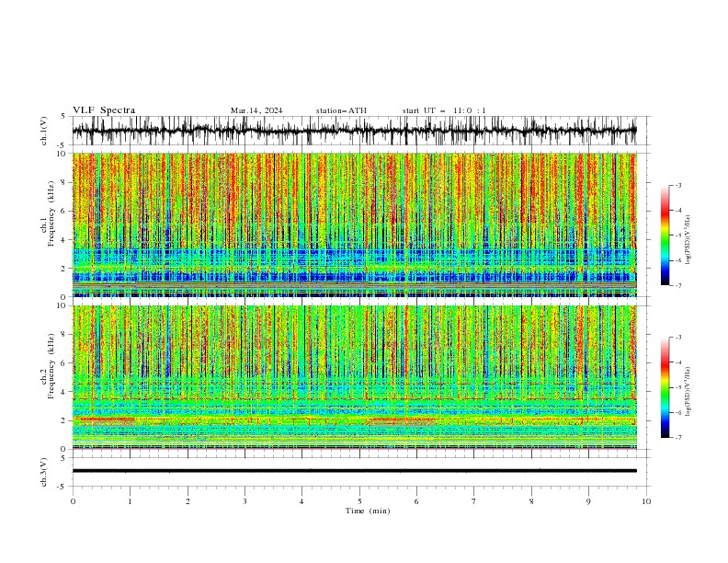
Task: Click the lower PSD color scale bar
Action: [x=665, y=387]
